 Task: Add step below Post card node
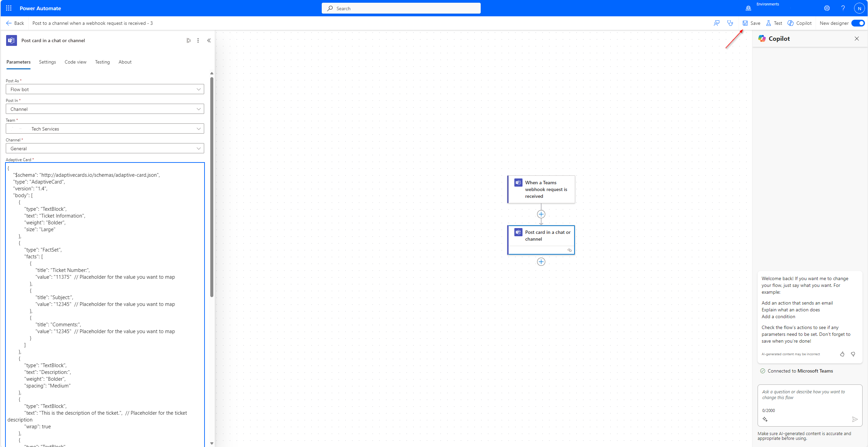tap(541, 262)
